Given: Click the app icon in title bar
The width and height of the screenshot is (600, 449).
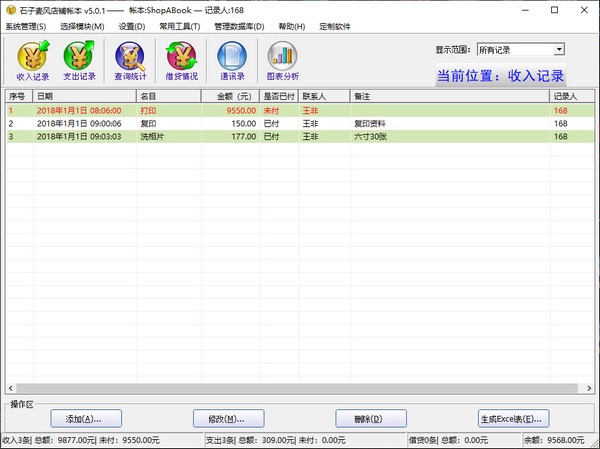Looking at the screenshot, I should tap(10, 9).
